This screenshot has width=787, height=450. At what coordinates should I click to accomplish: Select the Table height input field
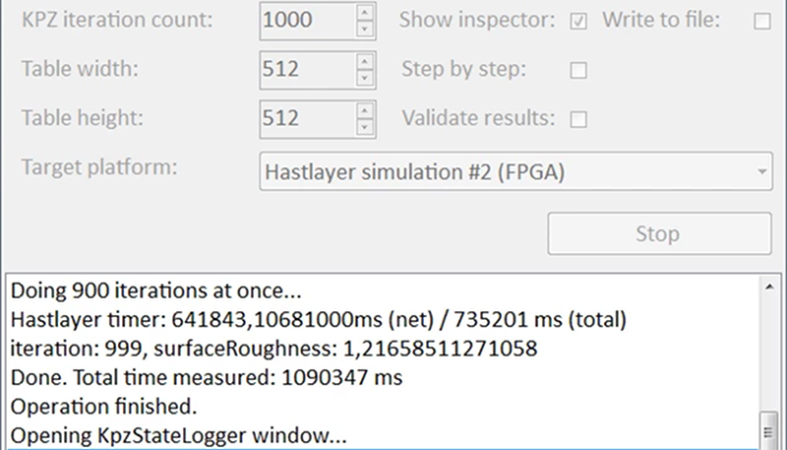pyautogui.click(x=308, y=119)
